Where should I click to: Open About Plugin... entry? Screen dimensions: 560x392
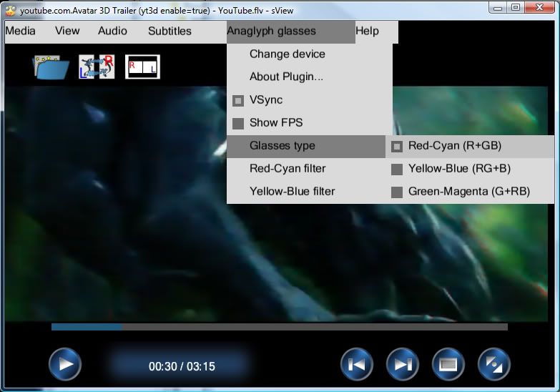(309, 77)
